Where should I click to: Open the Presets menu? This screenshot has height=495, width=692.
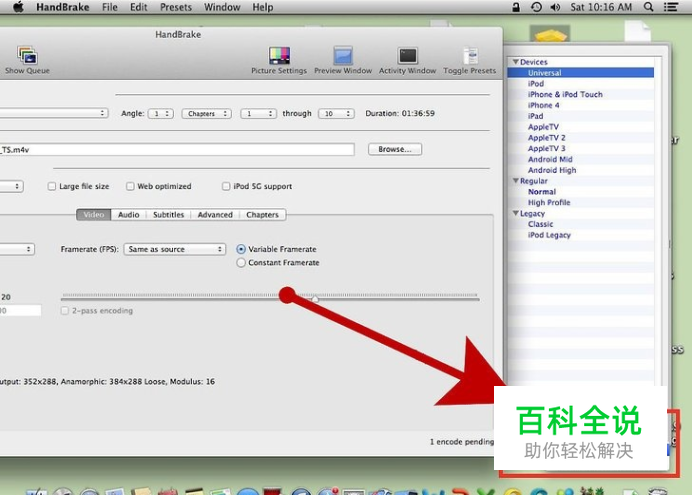176,7
